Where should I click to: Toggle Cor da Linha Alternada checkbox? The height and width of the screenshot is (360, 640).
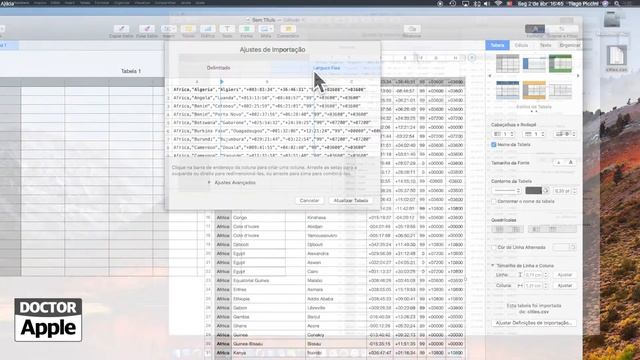[x=494, y=247]
